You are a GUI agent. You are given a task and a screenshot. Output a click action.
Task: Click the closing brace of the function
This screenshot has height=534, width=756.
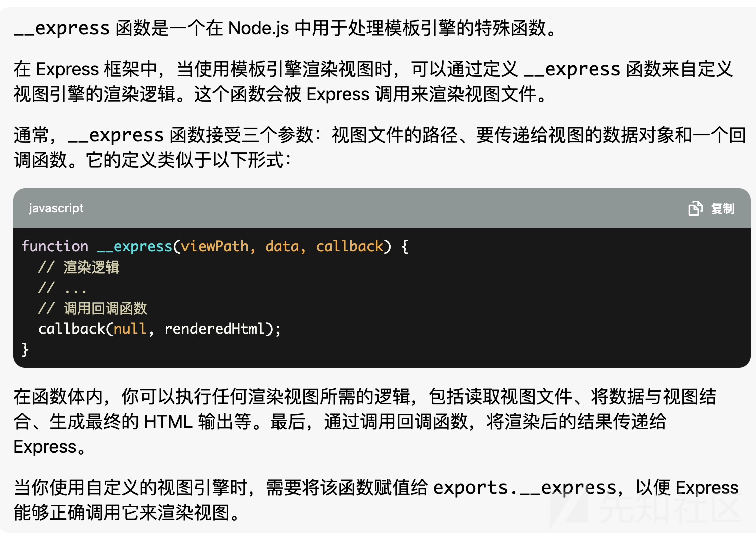[25, 349]
